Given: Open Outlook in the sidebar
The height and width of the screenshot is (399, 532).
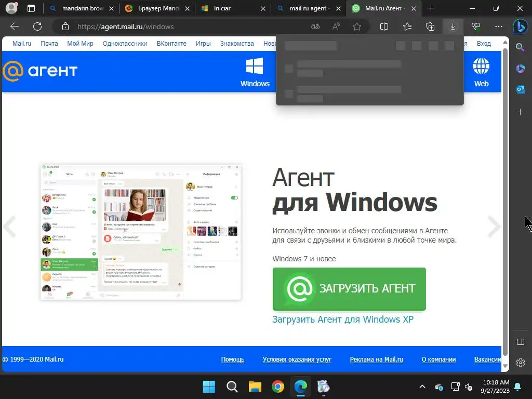Looking at the screenshot, I should coord(520,89).
